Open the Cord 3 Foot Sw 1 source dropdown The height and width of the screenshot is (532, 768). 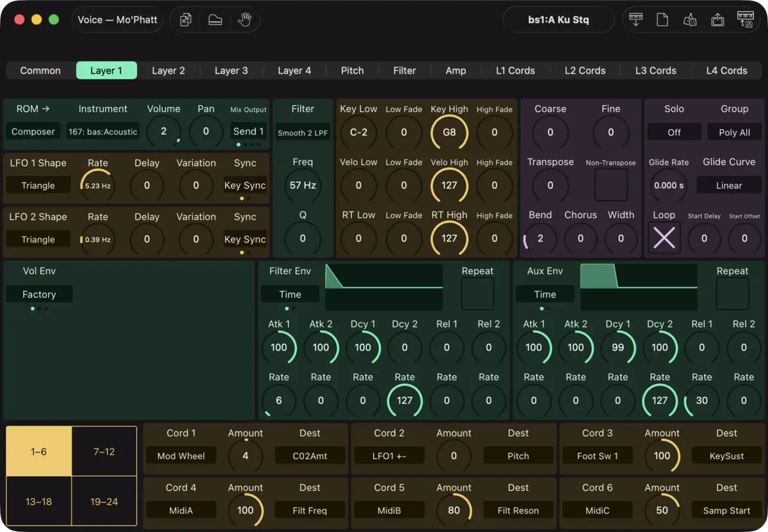click(598, 456)
